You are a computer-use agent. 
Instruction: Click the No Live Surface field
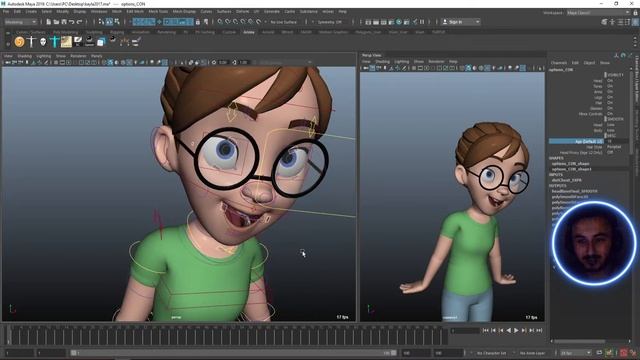tap(283, 22)
